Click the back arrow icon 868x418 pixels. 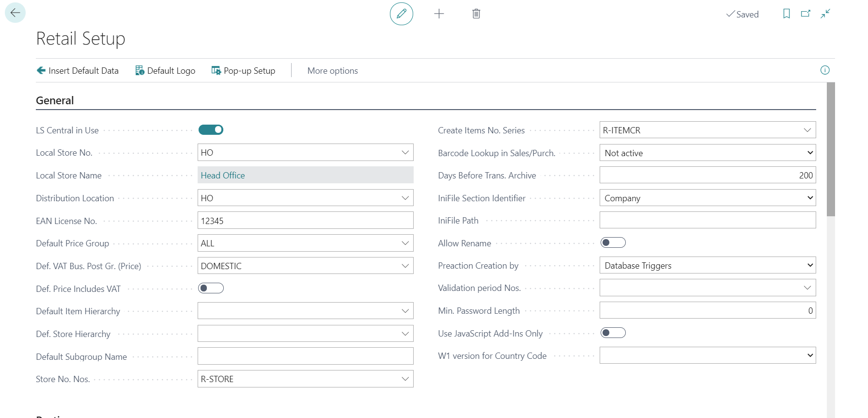pos(15,13)
